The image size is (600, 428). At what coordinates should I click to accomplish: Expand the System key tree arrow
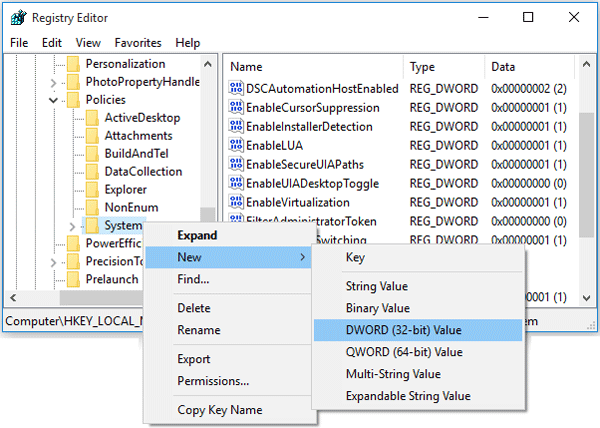72,227
